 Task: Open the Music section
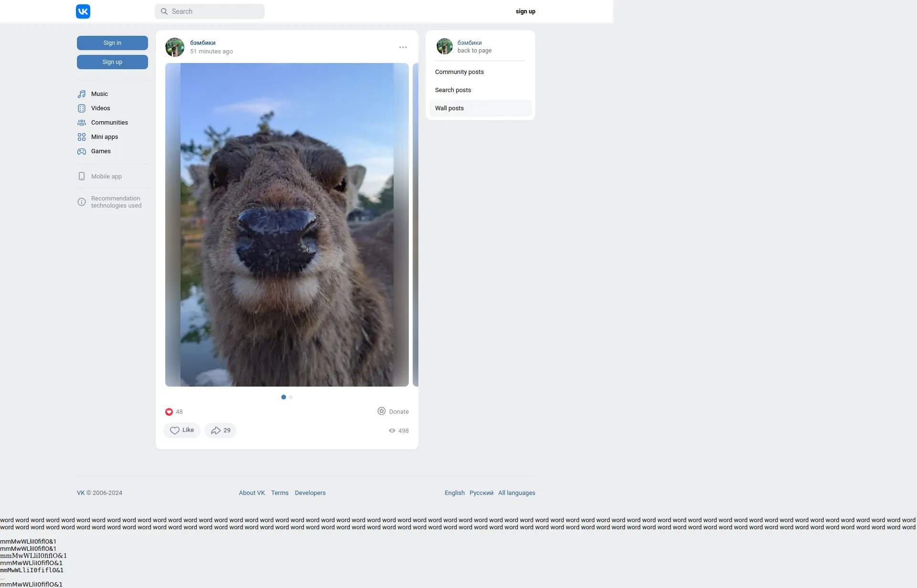pyautogui.click(x=99, y=94)
